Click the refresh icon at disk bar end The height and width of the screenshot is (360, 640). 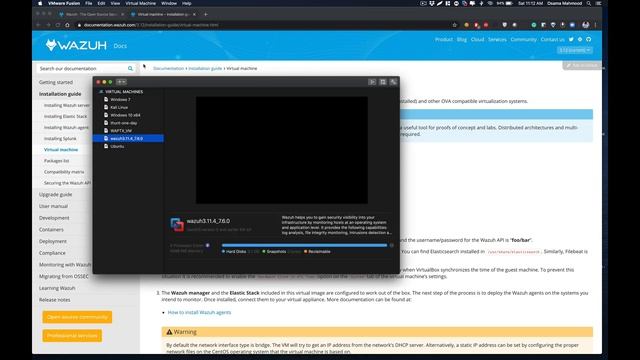tap(392, 245)
